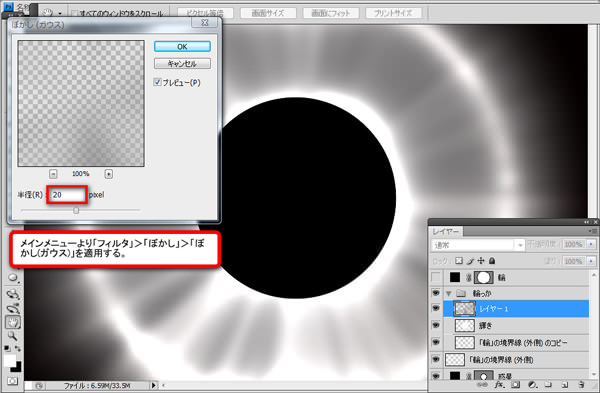Open the fx layer style menu
Image resolution: width=600 pixels, height=393 pixels.
[499, 385]
